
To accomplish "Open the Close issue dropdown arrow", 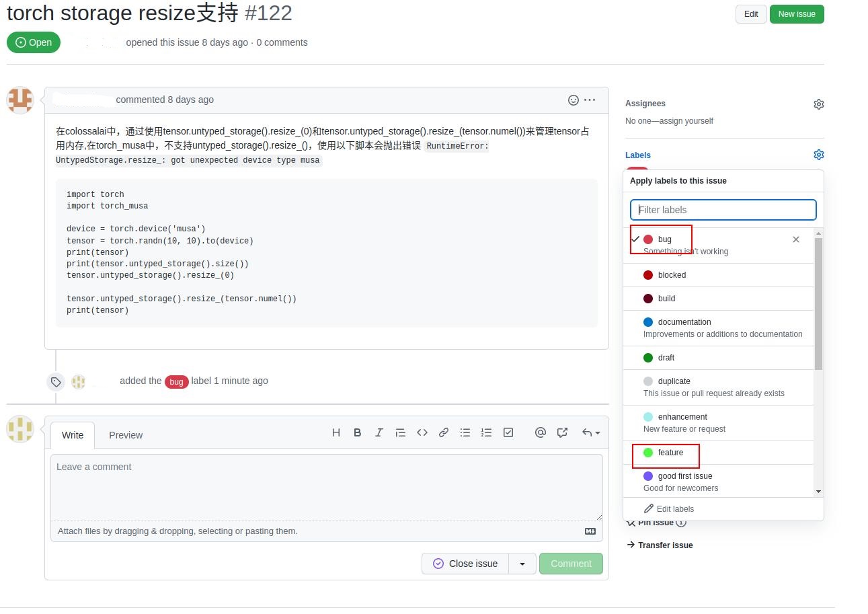I will click(x=522, y=564).
